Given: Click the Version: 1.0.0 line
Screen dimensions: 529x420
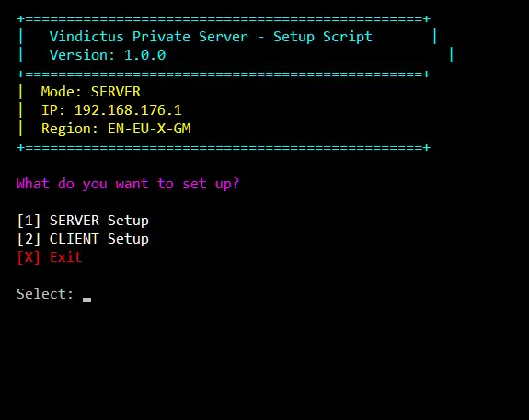Looking at the screenshot, I should [x=108, y=55].
